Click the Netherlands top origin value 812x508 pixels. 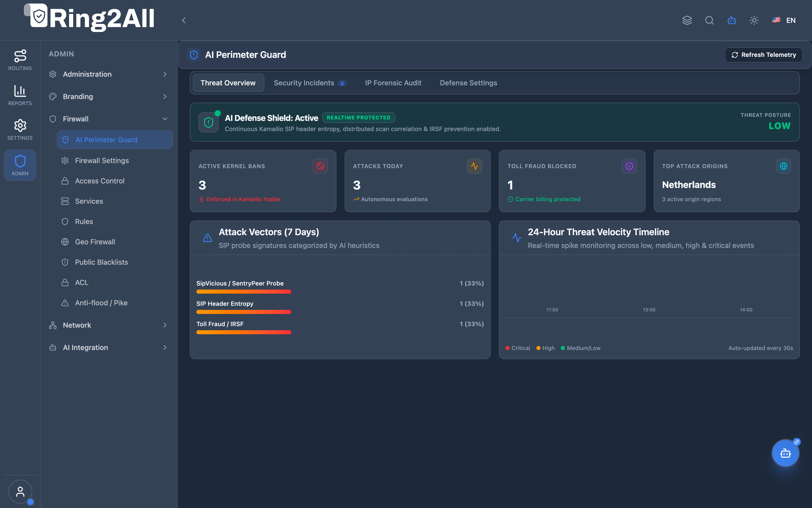(x=688, y=185)
